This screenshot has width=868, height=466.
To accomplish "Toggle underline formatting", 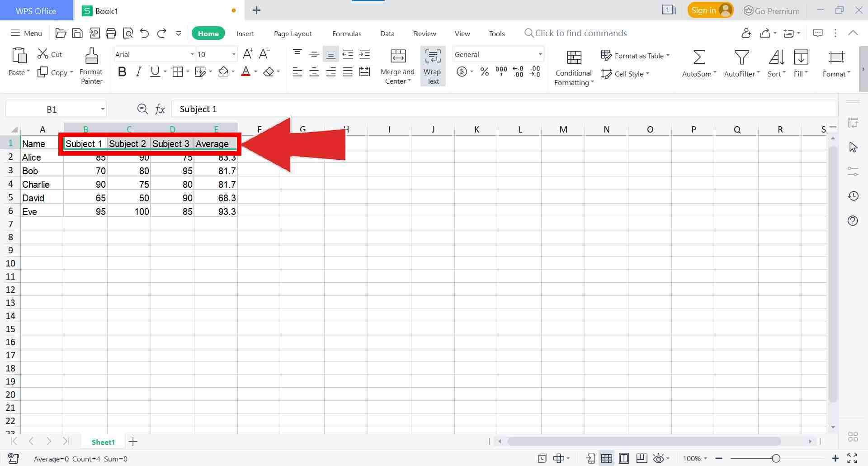I will (x=155, y=71).
